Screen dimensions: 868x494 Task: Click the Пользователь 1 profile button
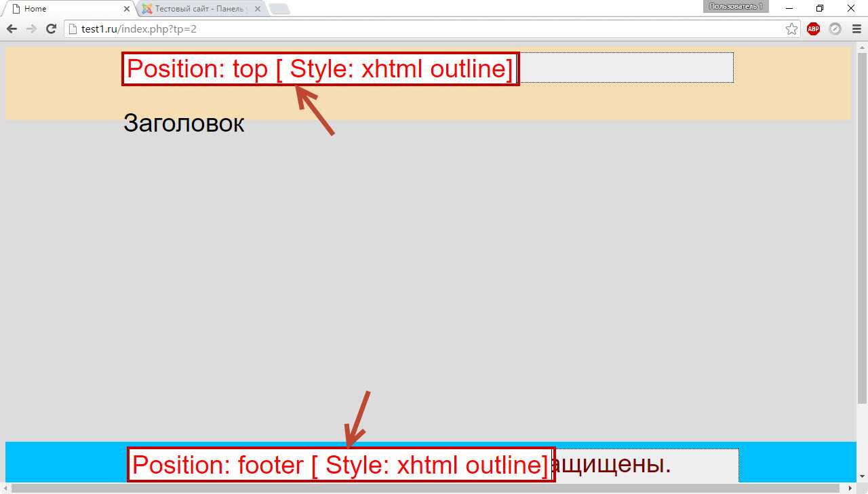(736, 7)
